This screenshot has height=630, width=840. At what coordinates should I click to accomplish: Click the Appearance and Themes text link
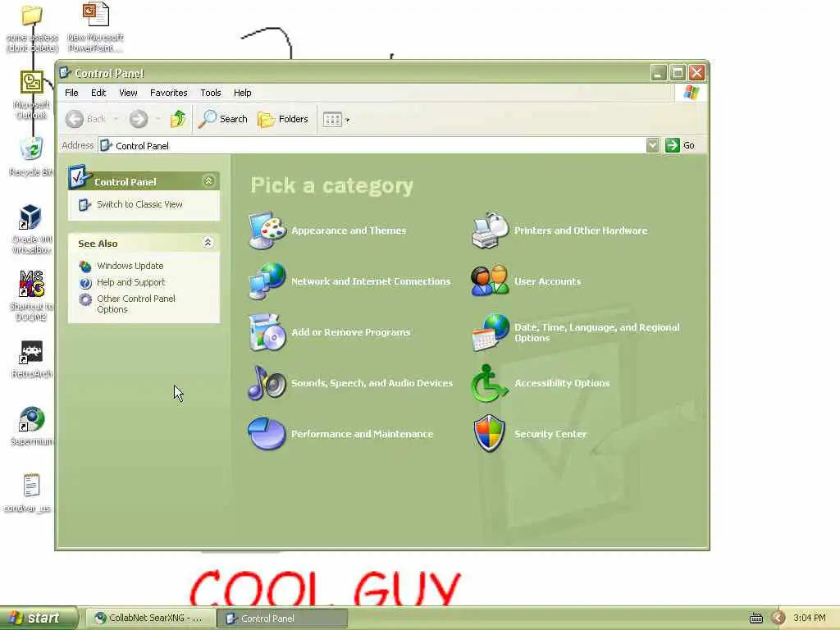349,231
